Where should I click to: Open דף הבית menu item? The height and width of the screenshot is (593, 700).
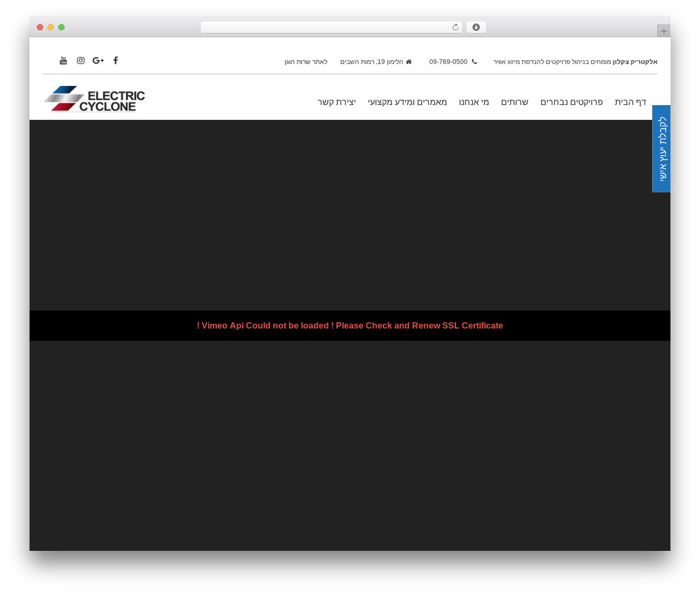point(631,102)
